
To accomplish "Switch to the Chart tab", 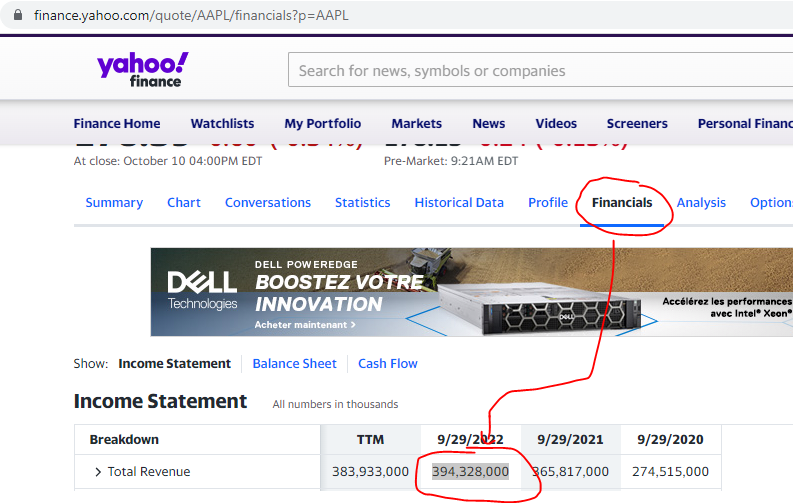I will pos(184,203).
